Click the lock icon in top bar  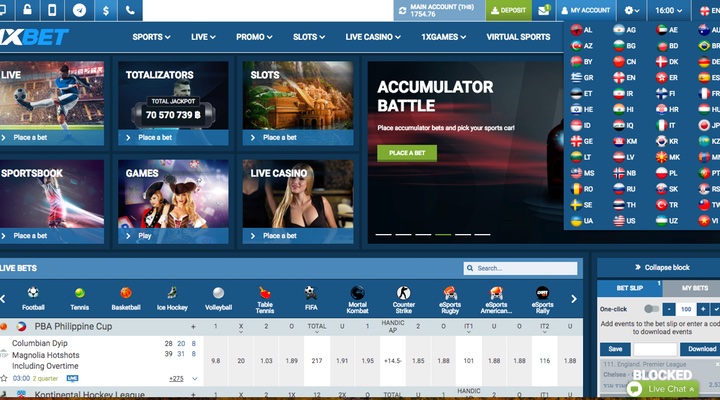tap(28, 10)
